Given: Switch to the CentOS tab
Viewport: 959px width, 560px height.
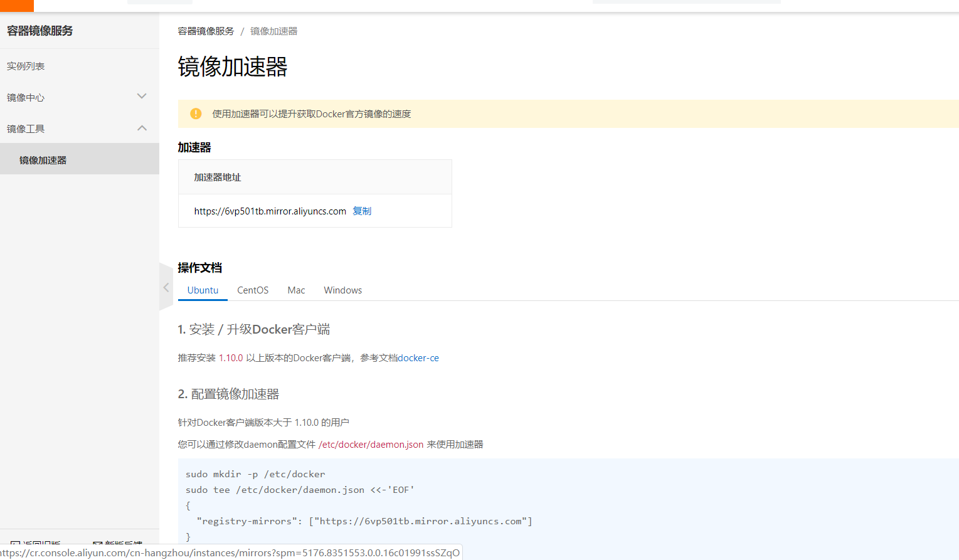Looking at the screenshot, I should click(252, 290).
